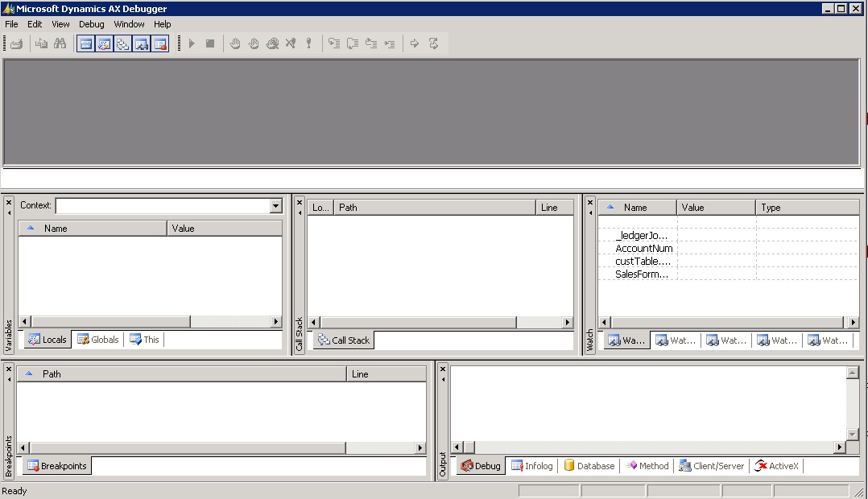
Task: Click the Output panel vertical scrollbar down arrow
Action: point(853,435)
